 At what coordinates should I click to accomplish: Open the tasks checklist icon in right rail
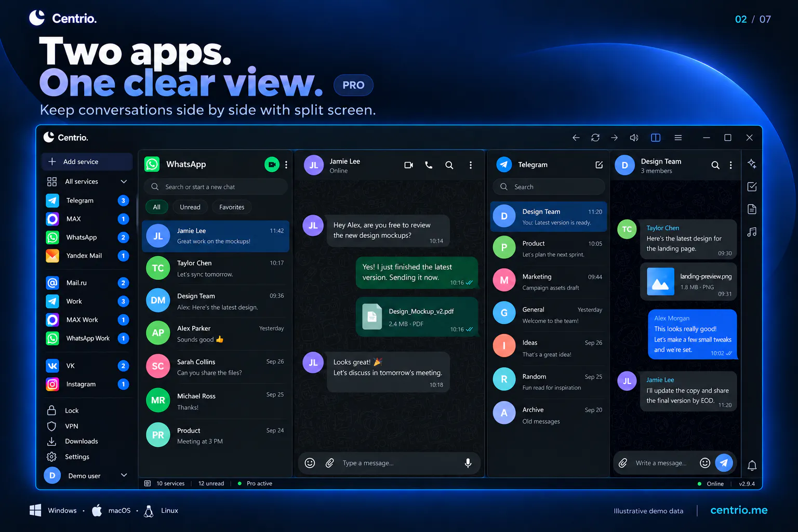click(x=752, y=187)
